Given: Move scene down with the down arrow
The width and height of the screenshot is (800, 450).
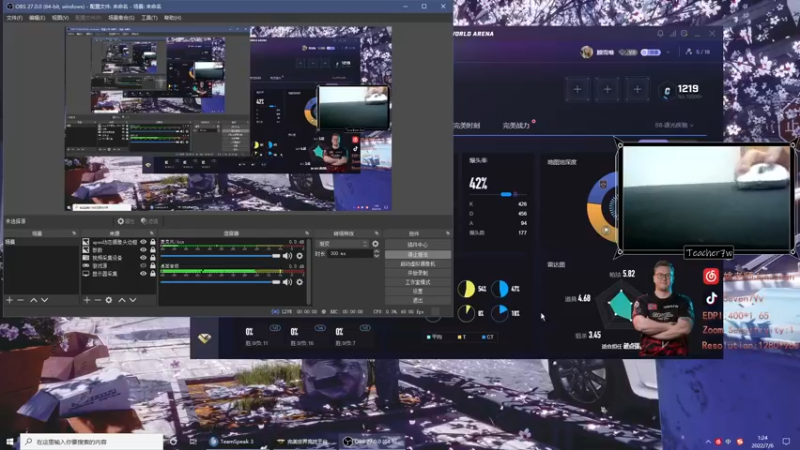Looking at the screenshot, I should coord(44,300).
